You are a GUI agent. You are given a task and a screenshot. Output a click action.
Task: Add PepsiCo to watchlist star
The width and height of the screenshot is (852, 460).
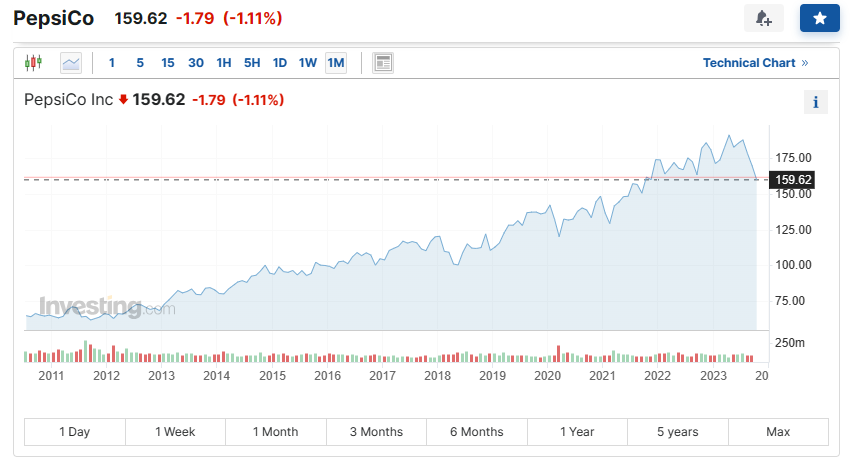tap(819, 18)
